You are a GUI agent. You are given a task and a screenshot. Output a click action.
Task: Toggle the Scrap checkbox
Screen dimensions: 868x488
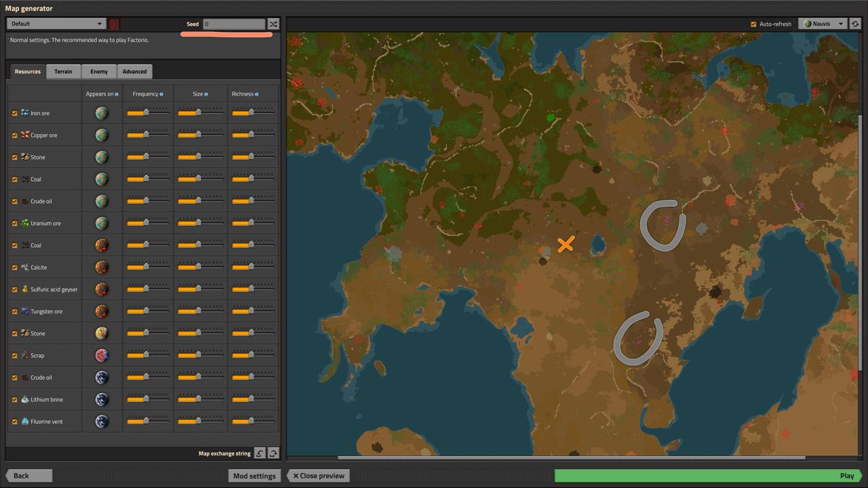14,355
